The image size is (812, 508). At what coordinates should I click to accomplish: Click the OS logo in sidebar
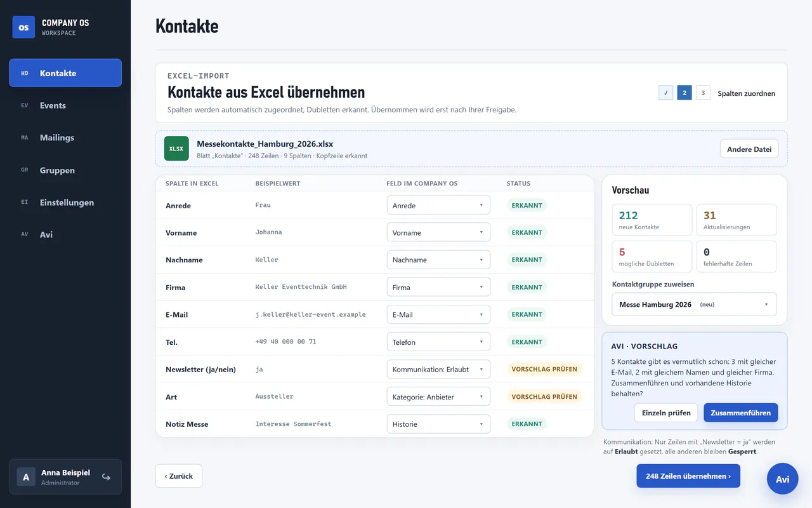click(23, 27)
